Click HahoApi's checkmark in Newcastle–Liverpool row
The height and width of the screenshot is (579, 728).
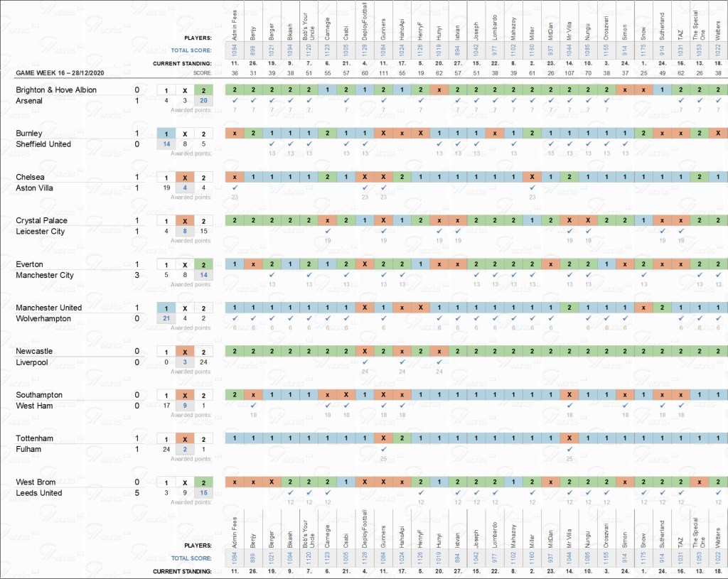point(402,362)
